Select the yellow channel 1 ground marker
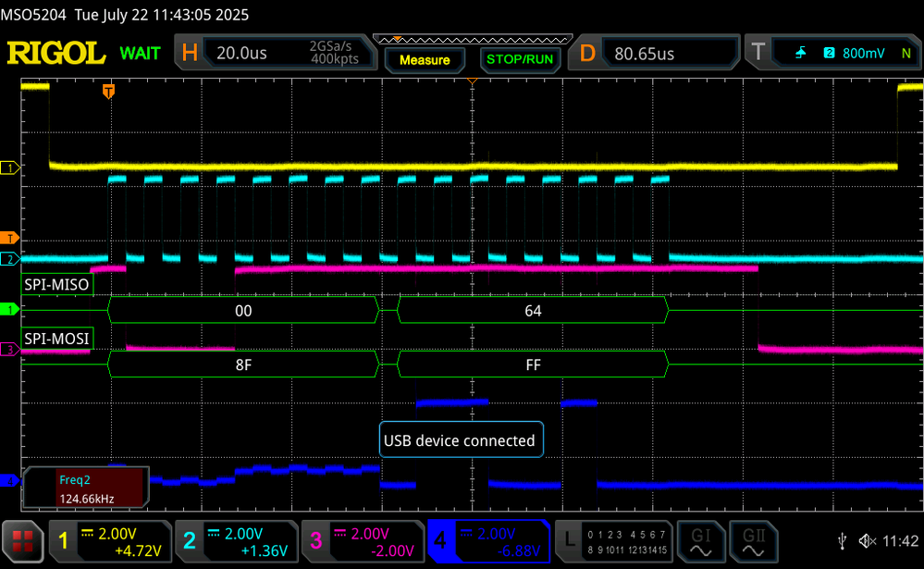The width and height of the screenshot is (924, 569). pyautogui.click(x=9, y=168)
